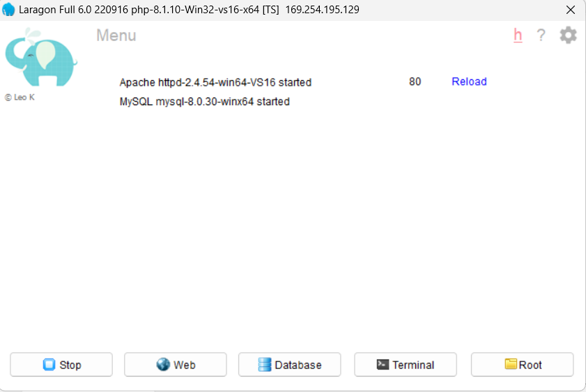Click Apache port number 80
This screenshot has width=586, height=392.
(415, 81)
